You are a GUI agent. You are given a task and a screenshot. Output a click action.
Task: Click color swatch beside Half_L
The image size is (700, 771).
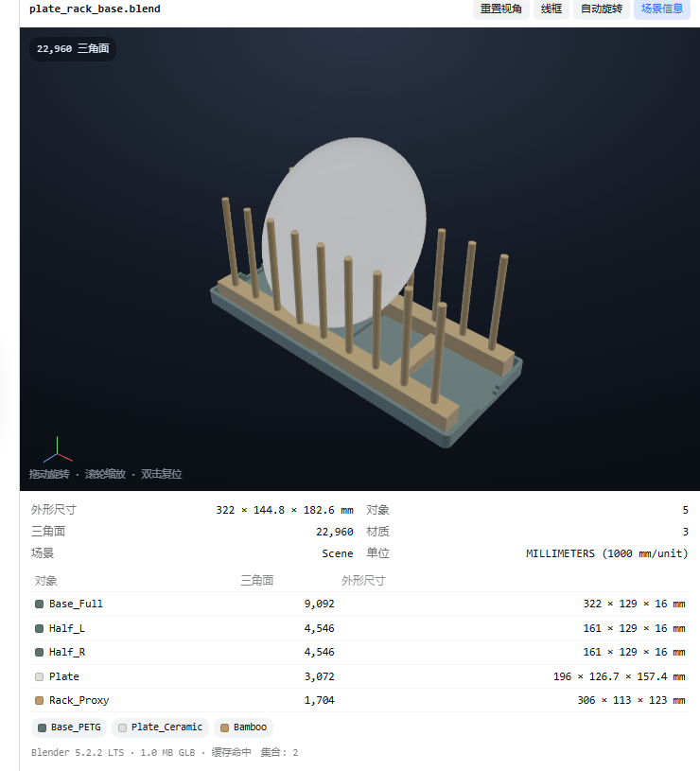40,628
